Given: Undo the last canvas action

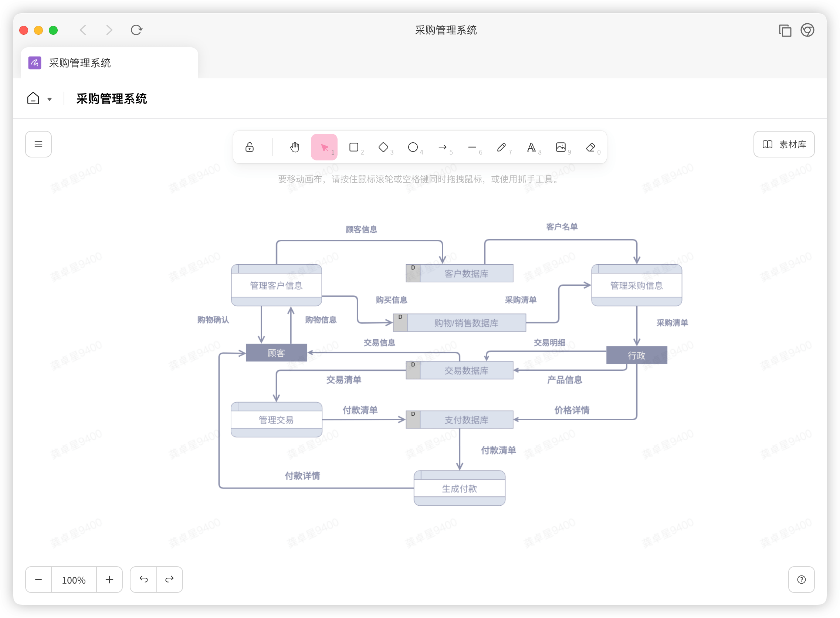Looking at the screenshot, I should pos(144,580).
